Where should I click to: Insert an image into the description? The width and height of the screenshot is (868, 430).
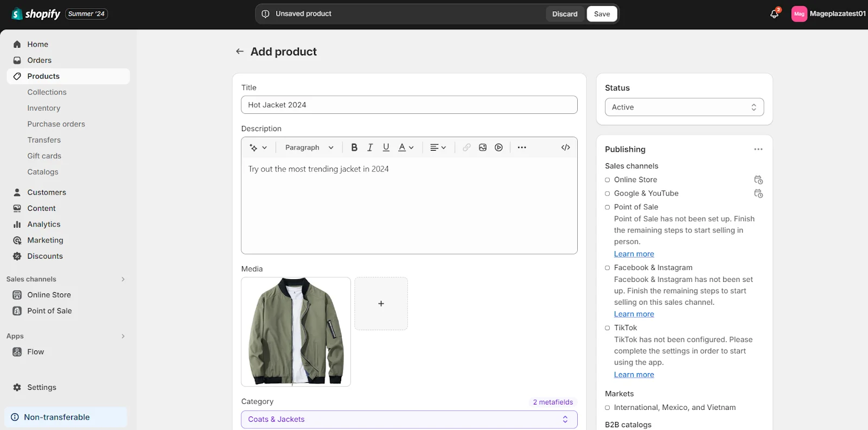[x=483, y=147]
